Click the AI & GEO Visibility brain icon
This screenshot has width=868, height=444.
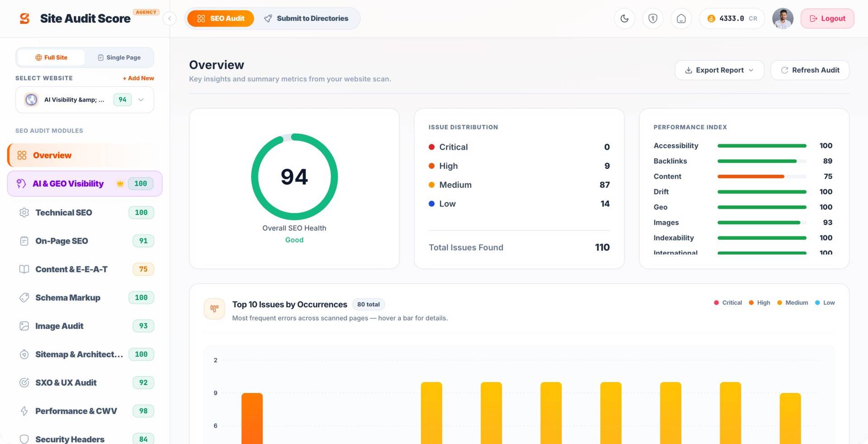click(21, 184)
